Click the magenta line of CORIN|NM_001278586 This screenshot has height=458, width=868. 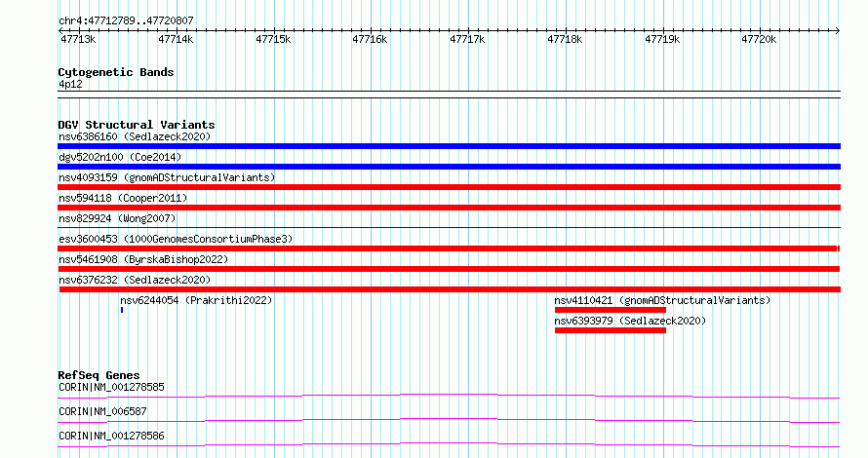pos(449,444)
